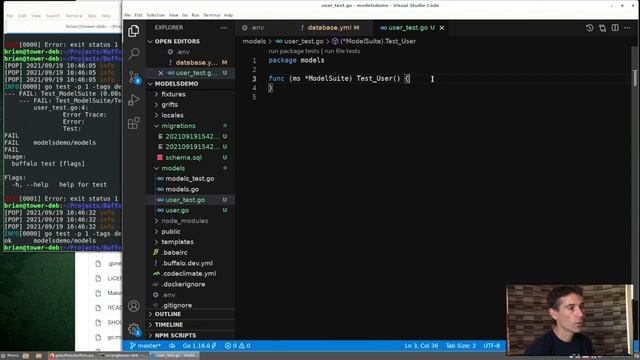Open the Accounts menu icon
The height and width of the screenshot is (360, 640).
(x=133, y=306)
